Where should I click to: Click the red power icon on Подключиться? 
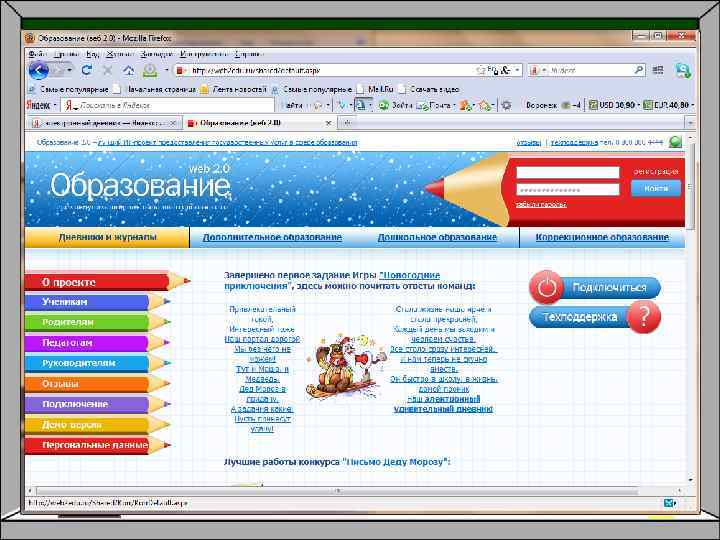coord(546,287)
